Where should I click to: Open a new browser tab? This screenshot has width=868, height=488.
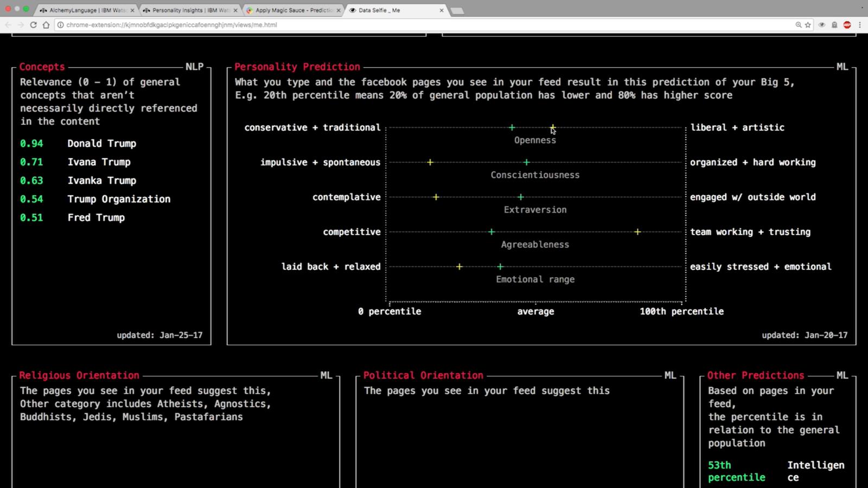click(x=457, y=11)
